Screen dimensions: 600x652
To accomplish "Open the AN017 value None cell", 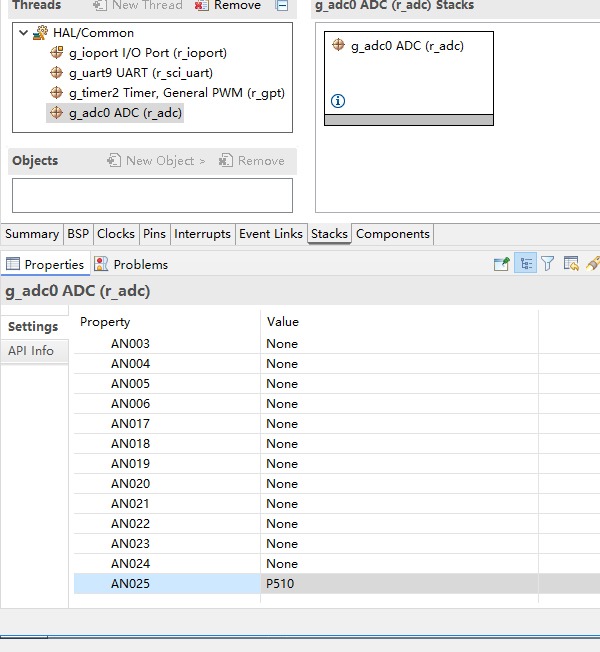I will [x=399, y=423].
